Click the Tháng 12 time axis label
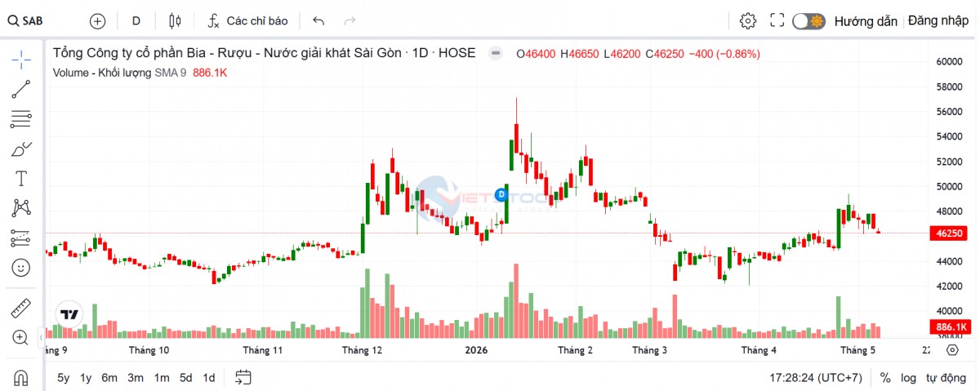 pyautogui.click(x=362, y=350)
